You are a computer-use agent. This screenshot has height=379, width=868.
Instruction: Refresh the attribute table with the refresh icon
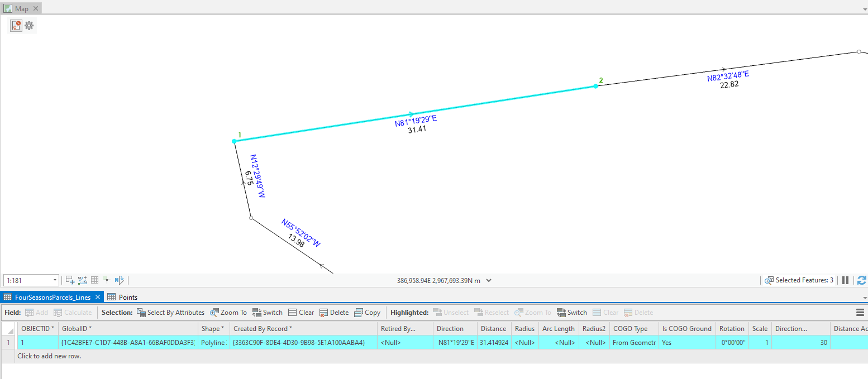click(863, 280)
